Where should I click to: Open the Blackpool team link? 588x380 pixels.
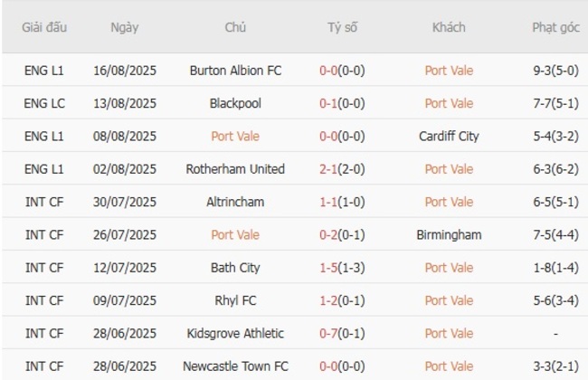(x=235, y=103)
